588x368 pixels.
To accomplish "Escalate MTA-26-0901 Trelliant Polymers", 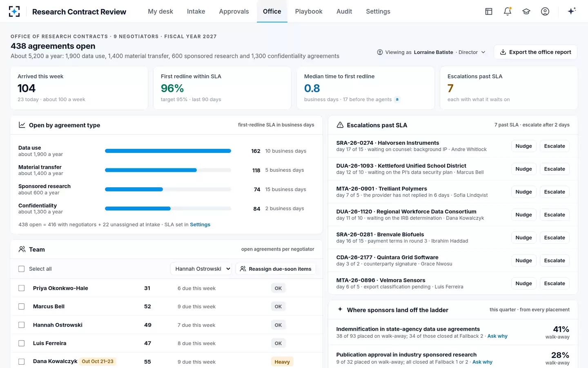I will [555, 192].
